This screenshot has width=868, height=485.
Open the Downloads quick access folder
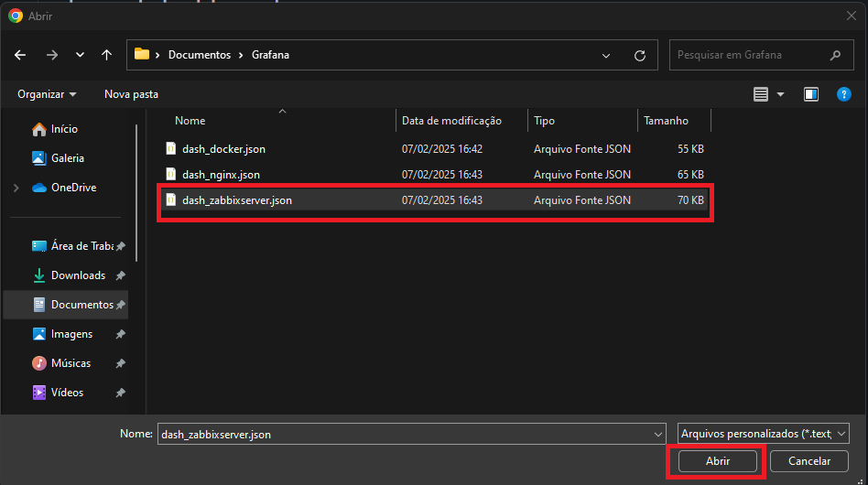[x=78, y=275]
